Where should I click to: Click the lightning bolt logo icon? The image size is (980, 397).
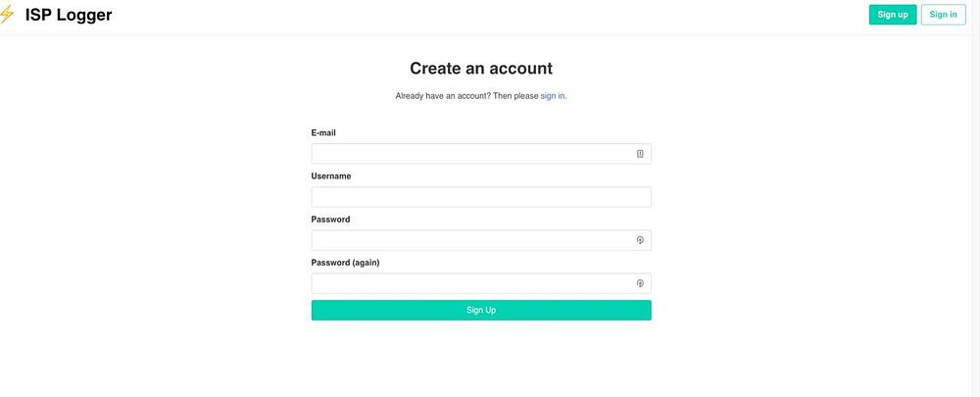coord(7,15)
